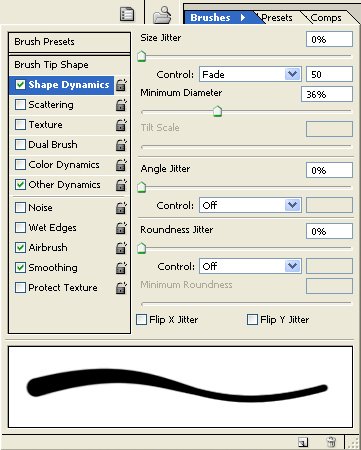The height and width of the screenshot is (450, 361).
Task: Enable the Scattering checkbox
Action: 20,105
